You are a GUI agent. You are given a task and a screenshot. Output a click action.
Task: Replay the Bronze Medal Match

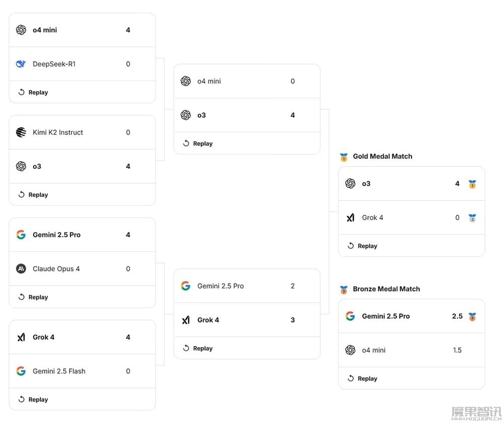pyautogui.click(x=362, y=379)
